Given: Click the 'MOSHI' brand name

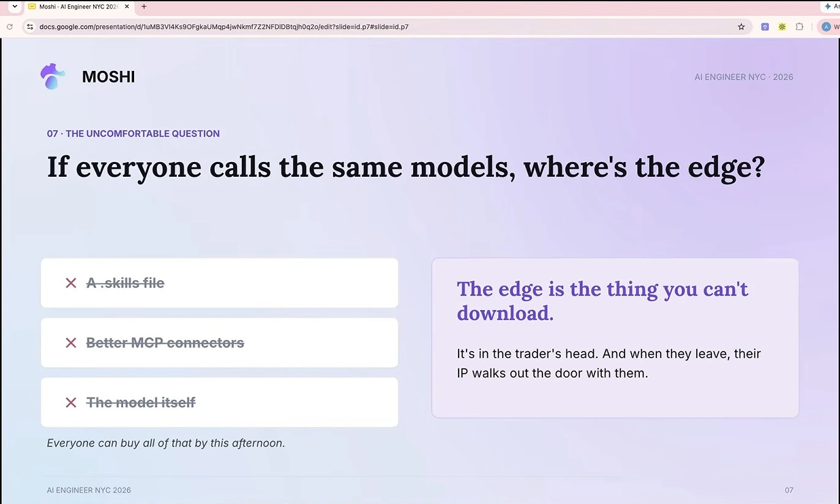Looking at the screenshot, I should click(108, 76).
